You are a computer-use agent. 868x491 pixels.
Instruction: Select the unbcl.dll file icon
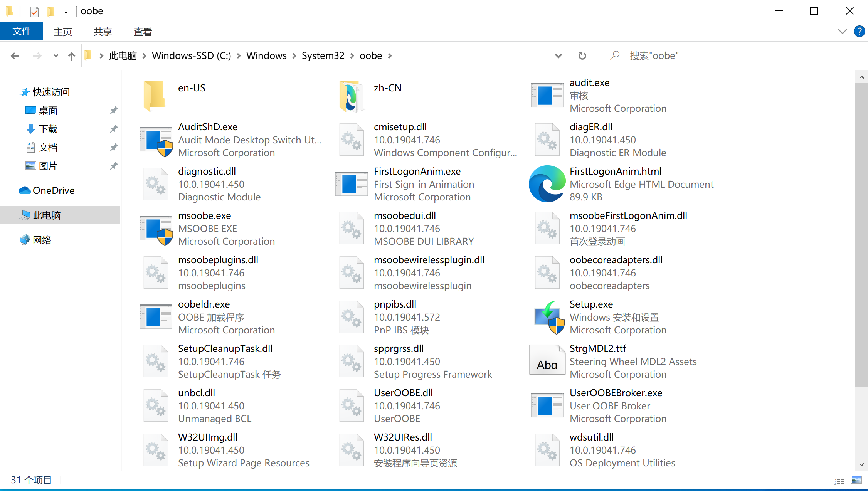tap(156, 405)
